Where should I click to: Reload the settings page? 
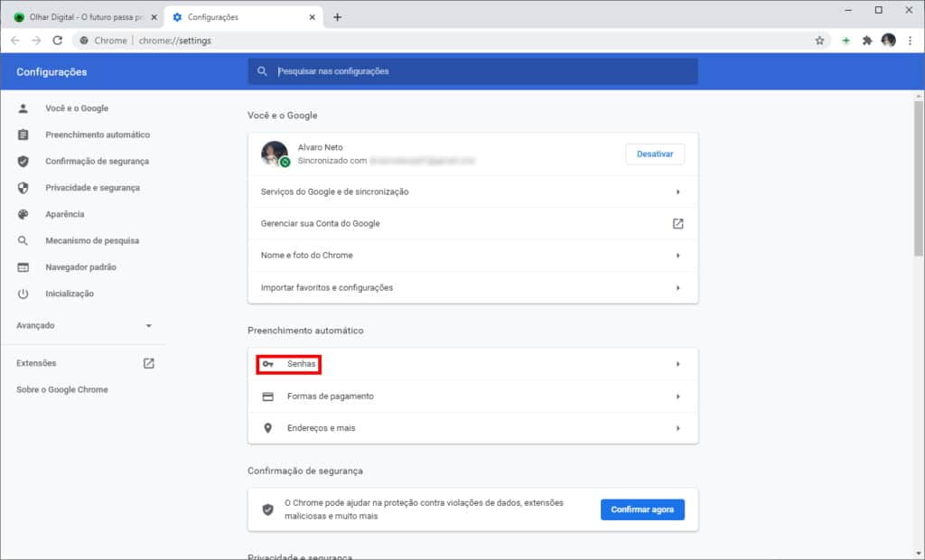pos(57,41)
